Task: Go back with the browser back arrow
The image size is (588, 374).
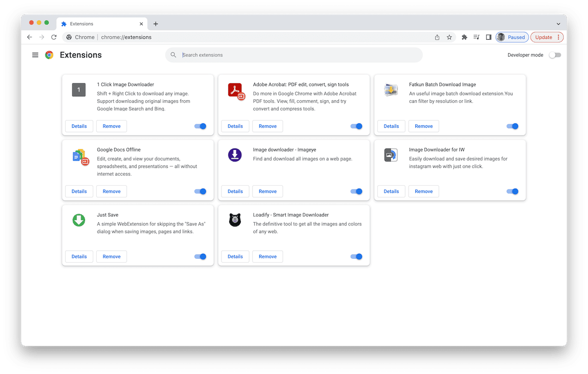Action: point(29,37)
